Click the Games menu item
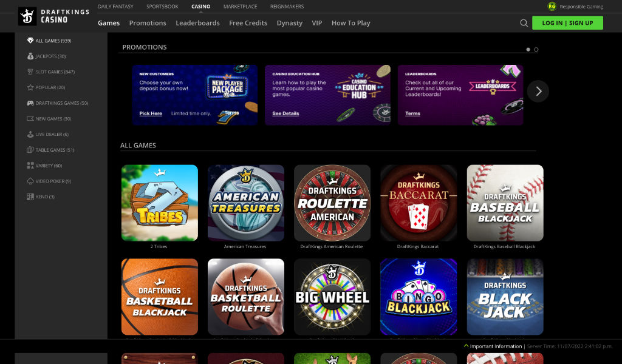Image resolution: width=622 pixels, height=364 pixels. click(109, 23)
